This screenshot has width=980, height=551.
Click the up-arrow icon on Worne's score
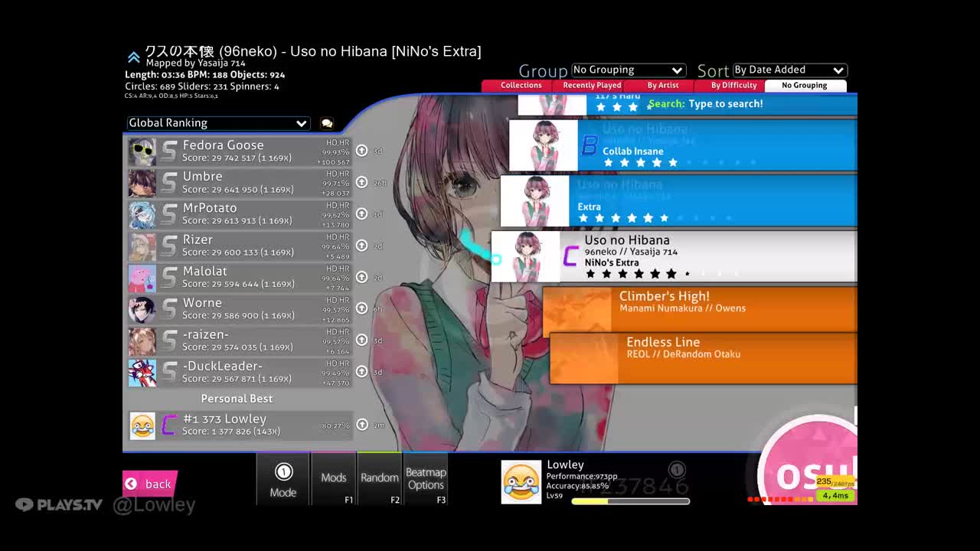[361, 308]
